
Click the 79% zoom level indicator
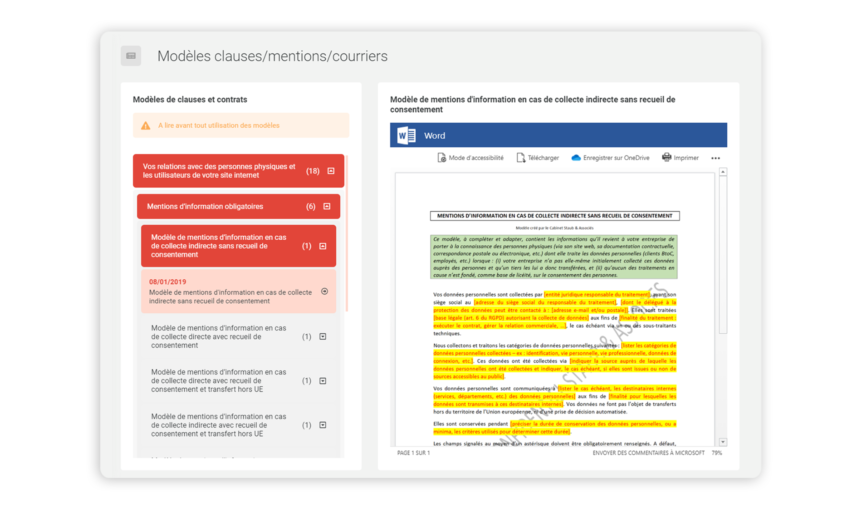(717, 453)
